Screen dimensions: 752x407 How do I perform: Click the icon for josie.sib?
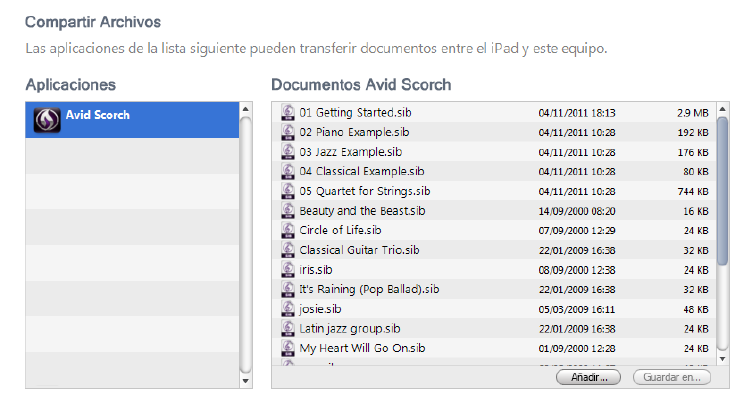pyautogui.click(x=288, y=309)
